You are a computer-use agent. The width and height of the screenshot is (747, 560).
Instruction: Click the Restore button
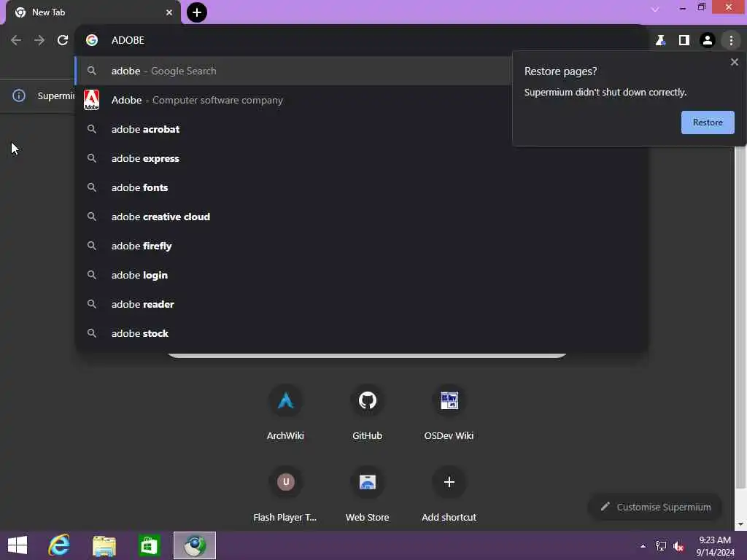708,122
